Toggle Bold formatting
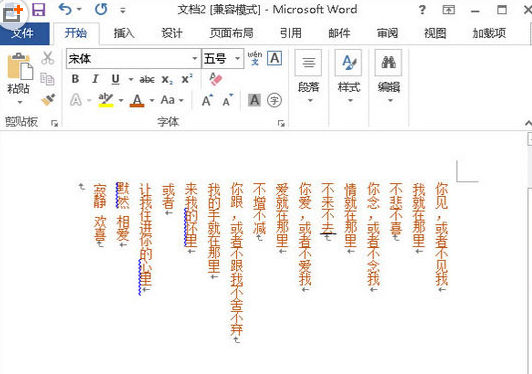Screen dimensions: 532x374 point(75,79)
